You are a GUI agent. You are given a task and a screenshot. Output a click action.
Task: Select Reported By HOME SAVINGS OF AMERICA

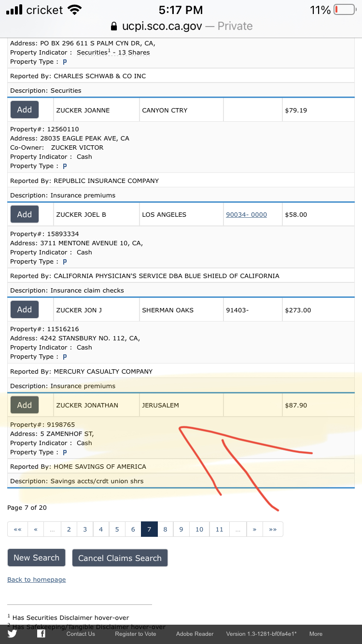pyautogui.click(x=78, y=467)
